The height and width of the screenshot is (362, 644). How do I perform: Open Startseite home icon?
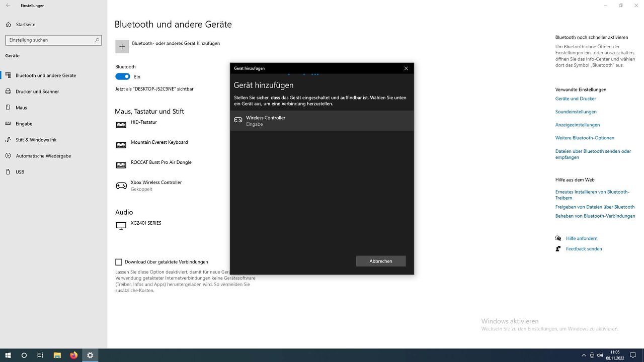8,24
